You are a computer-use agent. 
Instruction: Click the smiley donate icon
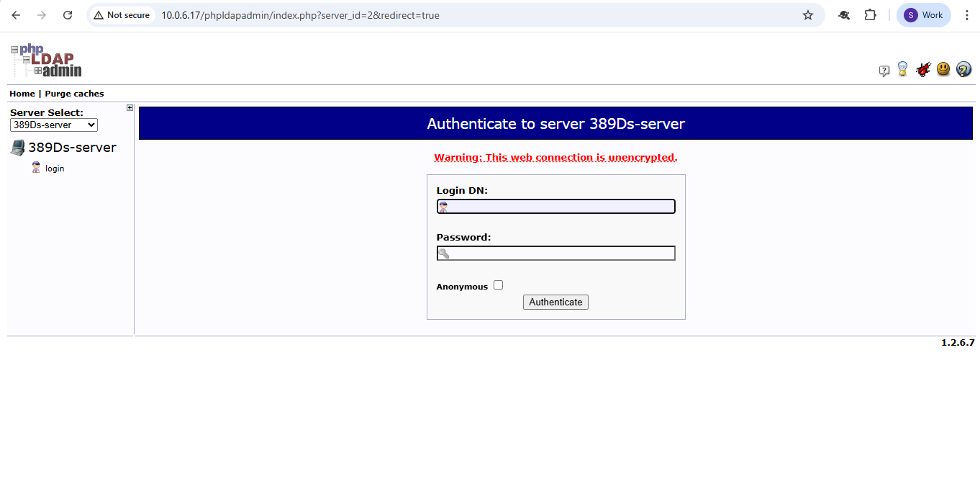(x=943, y=69)
